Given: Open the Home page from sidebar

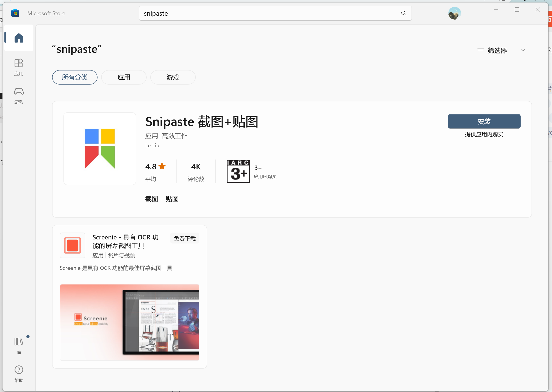Looking at the screenshot, I should point(19,38).
